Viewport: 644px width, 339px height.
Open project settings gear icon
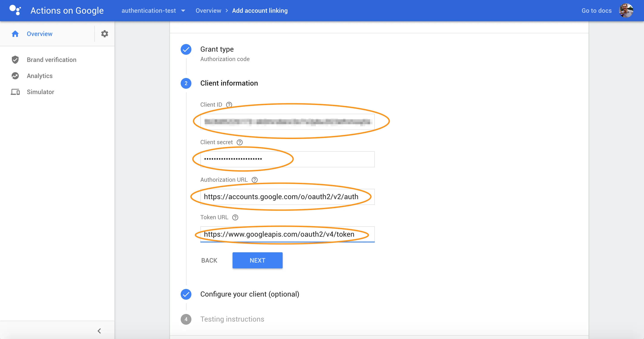coord(104,34)
